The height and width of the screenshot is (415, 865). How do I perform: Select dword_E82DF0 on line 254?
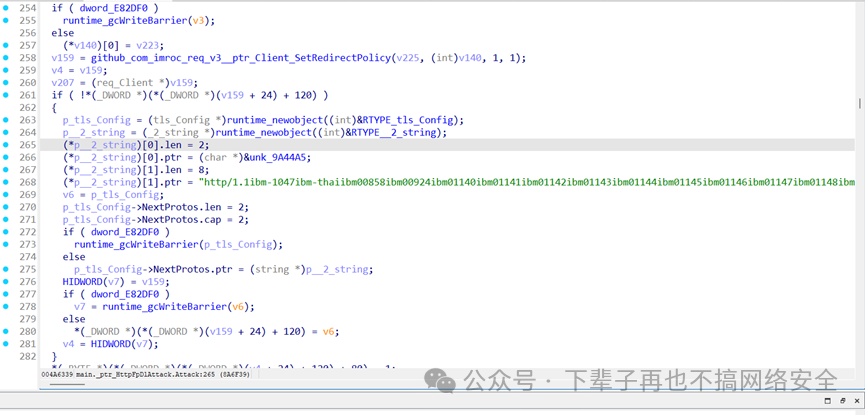point(114,8)
